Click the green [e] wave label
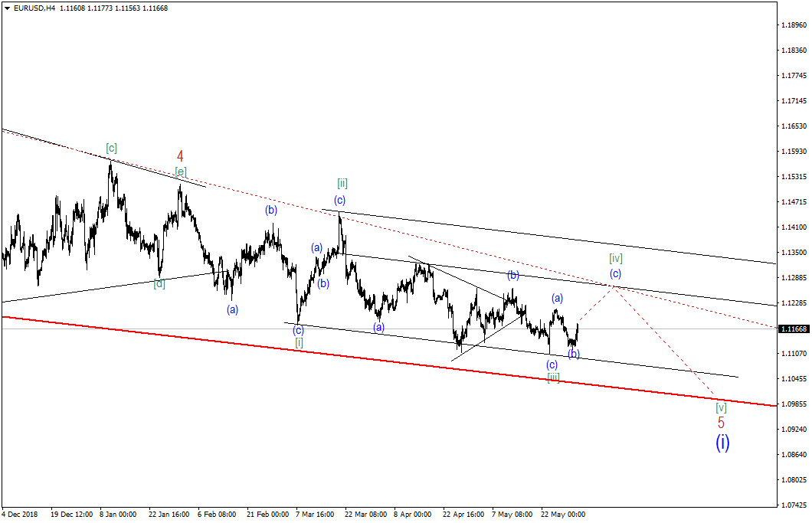Image resolution: width=812 pixels, height=523 pixels. [x=181, y=172]
